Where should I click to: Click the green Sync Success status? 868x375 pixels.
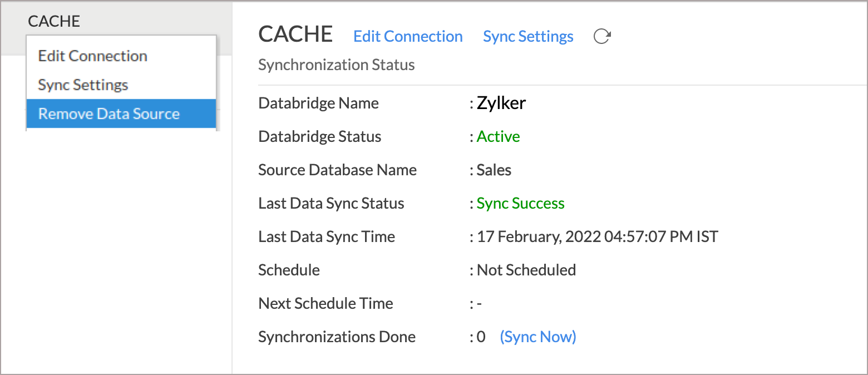point(521,204)
